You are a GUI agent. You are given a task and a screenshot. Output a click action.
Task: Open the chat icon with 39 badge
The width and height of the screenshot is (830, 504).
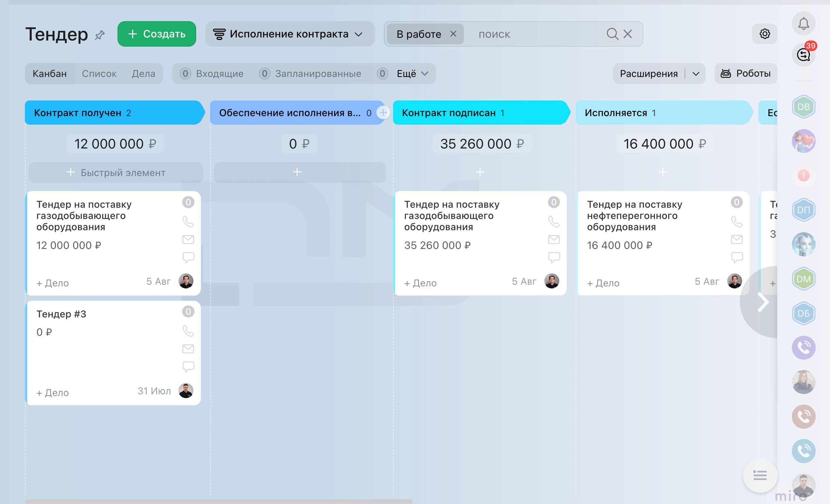click(803, 54)
